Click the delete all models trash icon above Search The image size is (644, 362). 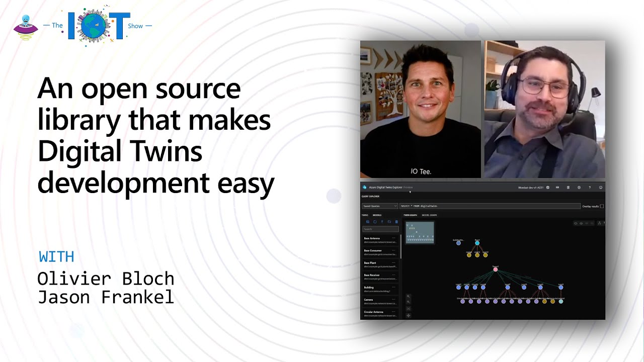pyautogui.click(x=396, y=222)
